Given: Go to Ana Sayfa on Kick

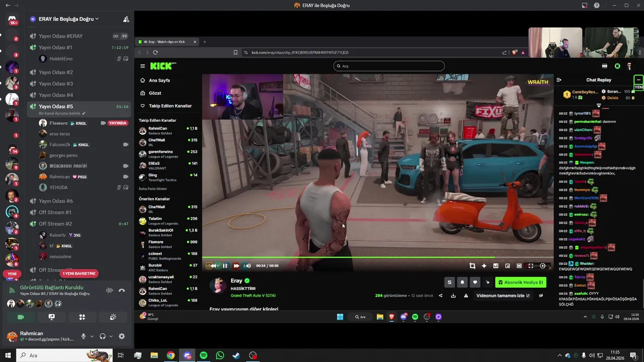Looking at the screenshot, I should tap(159, 80).
